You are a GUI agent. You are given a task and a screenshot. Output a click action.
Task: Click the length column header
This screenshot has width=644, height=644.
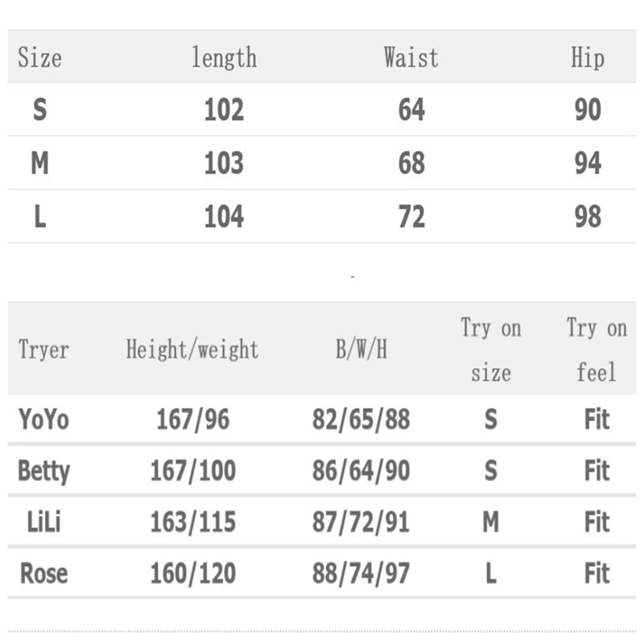pos(225,58)
